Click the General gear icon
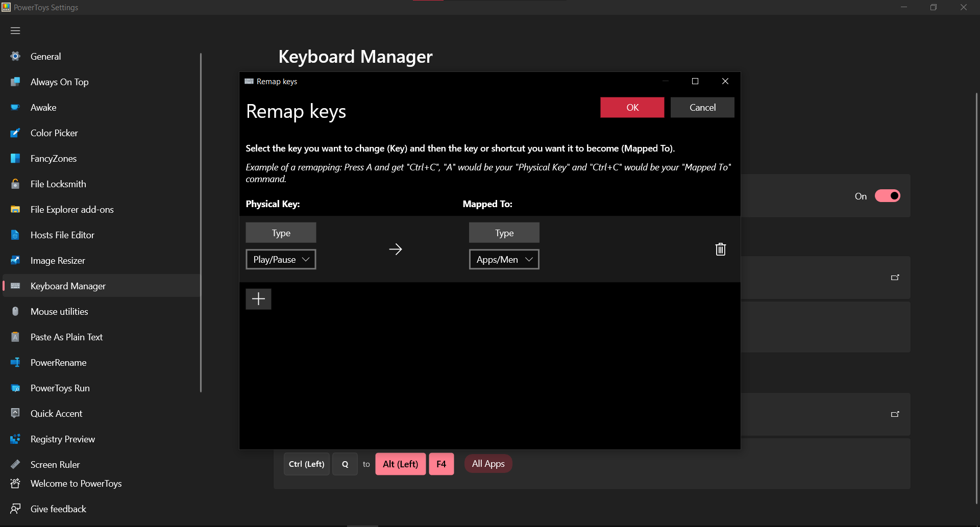The height and width of the screenshot is (527, 980). [15, 56]
